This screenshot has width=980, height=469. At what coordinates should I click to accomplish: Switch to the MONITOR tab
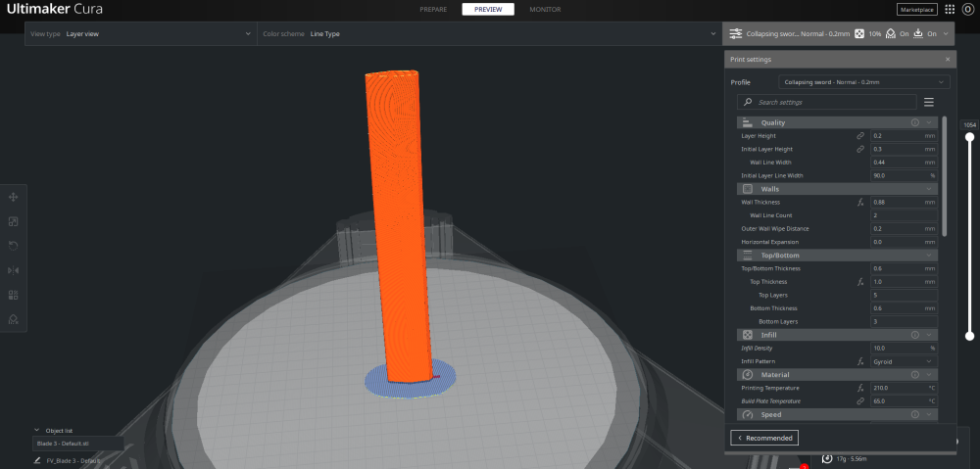click(545, 10)
